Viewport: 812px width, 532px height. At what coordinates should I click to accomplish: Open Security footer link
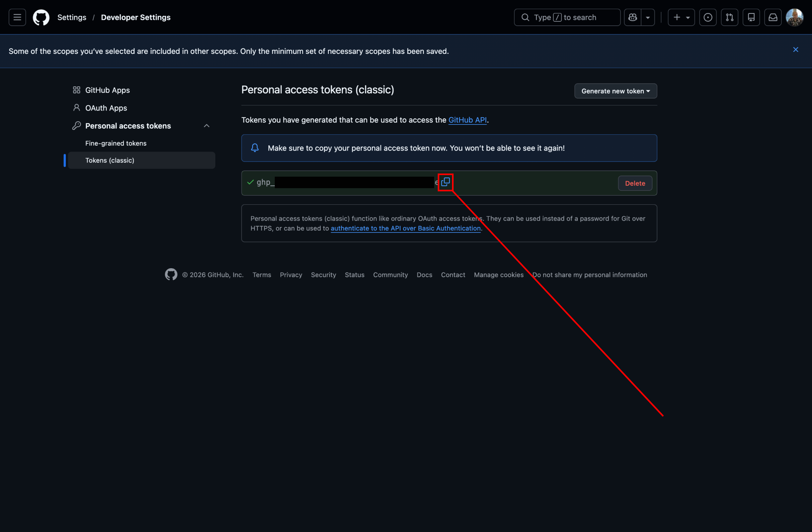click(x=324, y=275)
